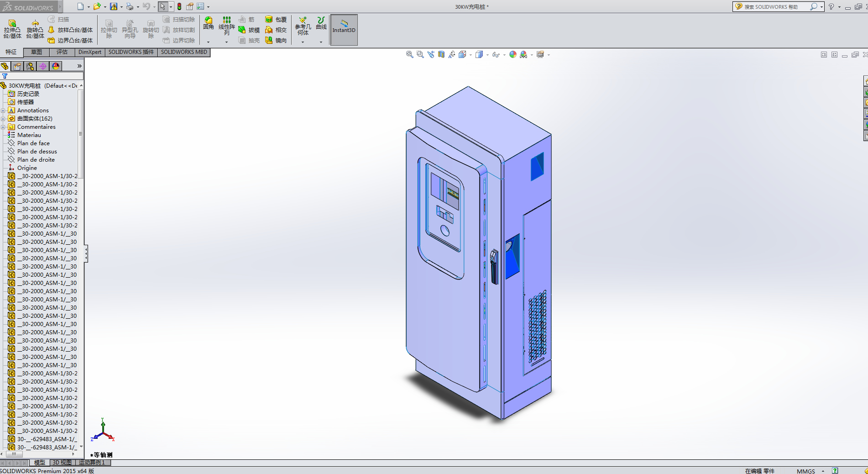Click the Zoom to Fit magnifier icon
This screenshot has width=868, height=474.
[x=409, y=54]
